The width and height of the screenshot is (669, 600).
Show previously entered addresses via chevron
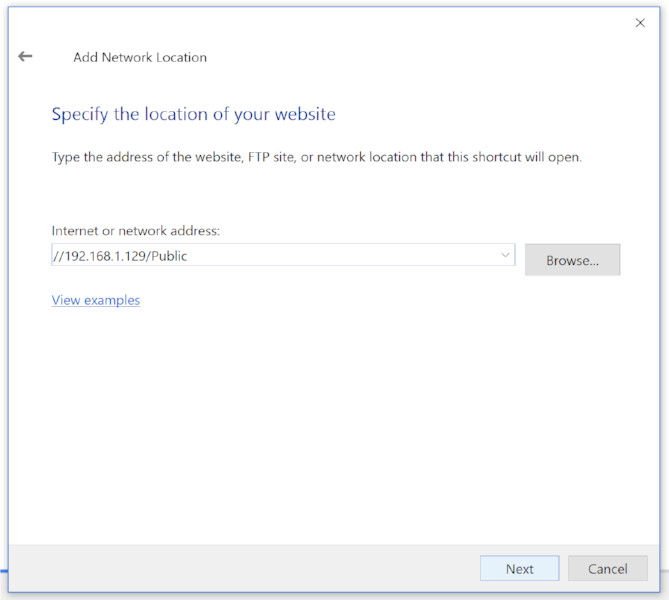(x=505, y=256)
